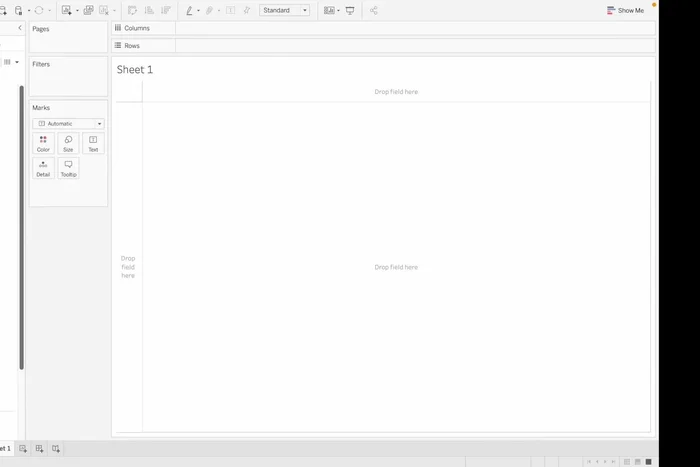Click the Fix Axes pin icon

coord(247,10)
